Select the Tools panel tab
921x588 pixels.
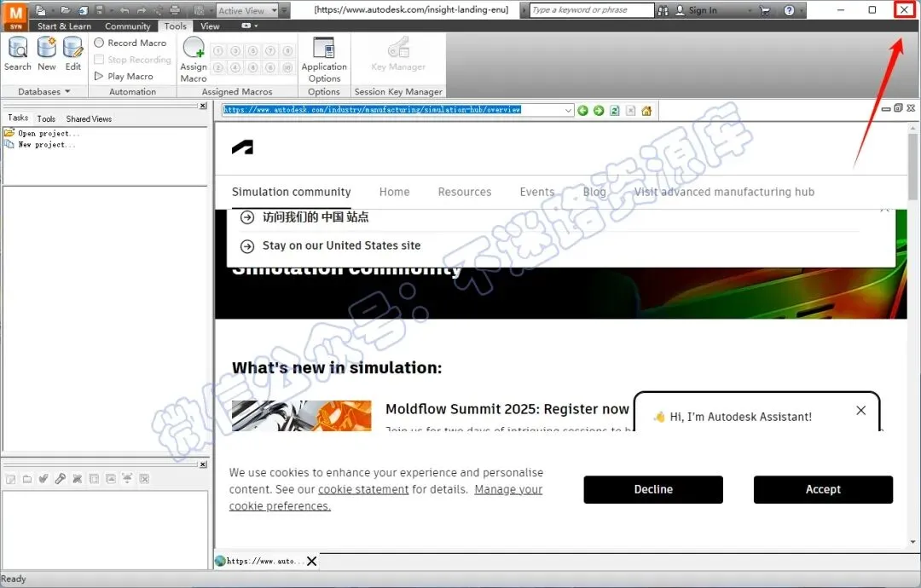click(x=46, y=118)
